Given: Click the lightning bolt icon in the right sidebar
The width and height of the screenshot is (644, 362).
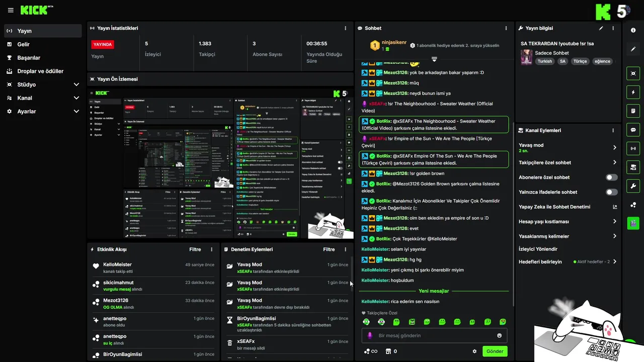Looking at the screenshot, I should point(633,93).
